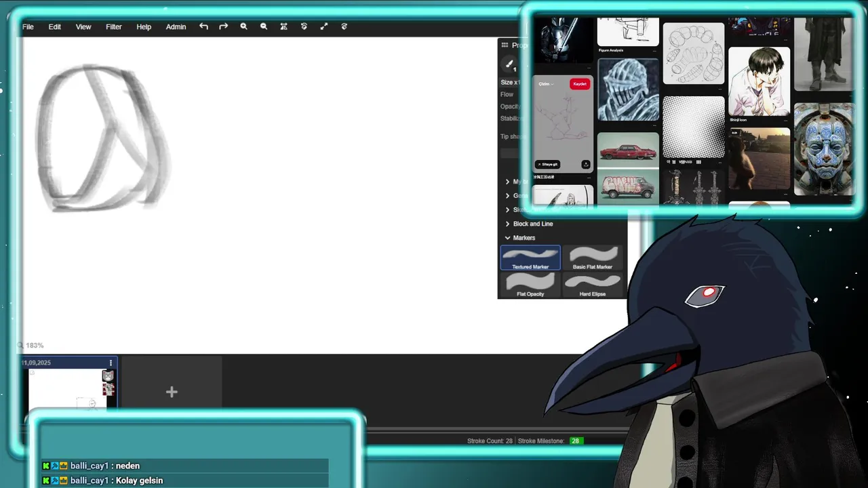Image resolution: width=868 pixels, height=488 pixels.
Task: Click the chat message 'neden'
Action: point(127,466)
